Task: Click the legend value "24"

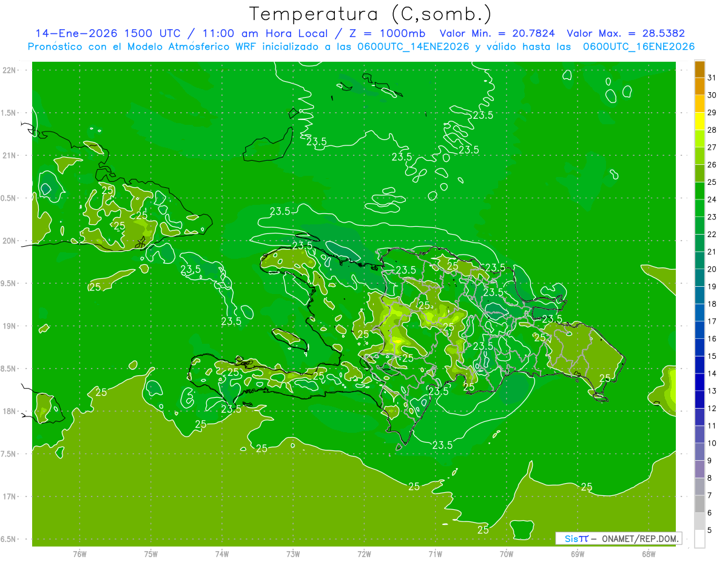Action: 712,199
